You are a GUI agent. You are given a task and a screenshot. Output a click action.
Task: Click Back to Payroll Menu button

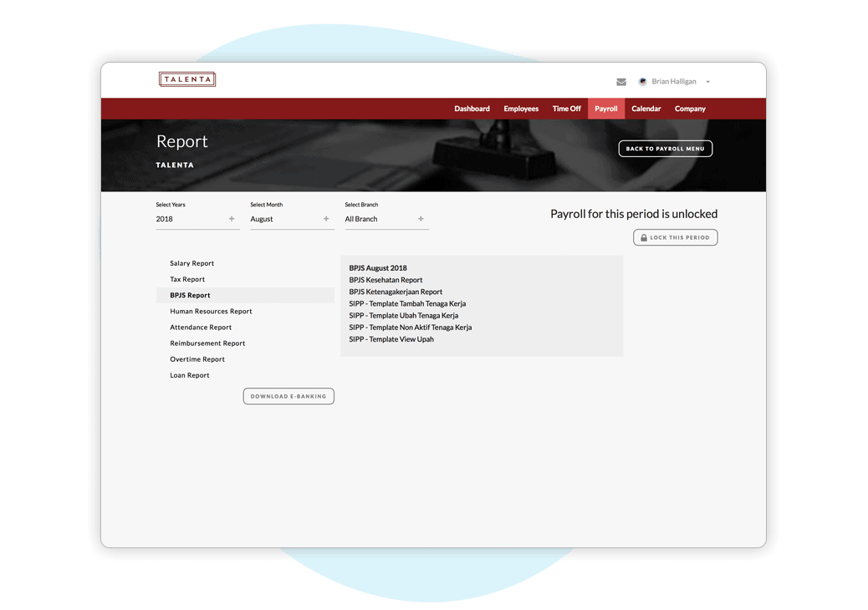click(666, 148)
